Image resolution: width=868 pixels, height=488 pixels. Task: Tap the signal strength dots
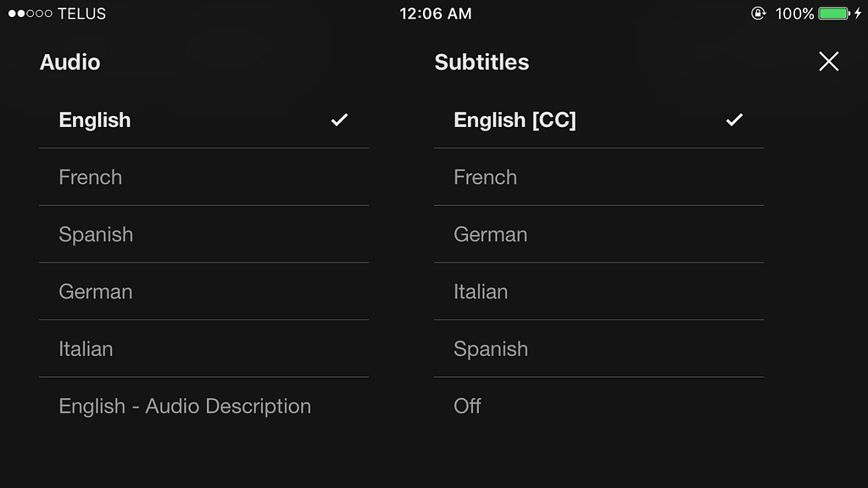point(30,14)
